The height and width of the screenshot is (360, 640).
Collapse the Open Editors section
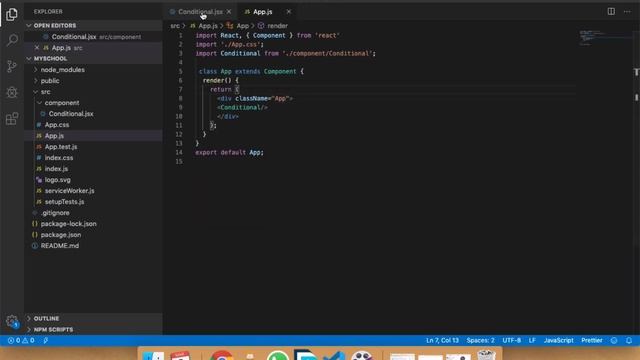pyautogui.click(x=55, y=25)
